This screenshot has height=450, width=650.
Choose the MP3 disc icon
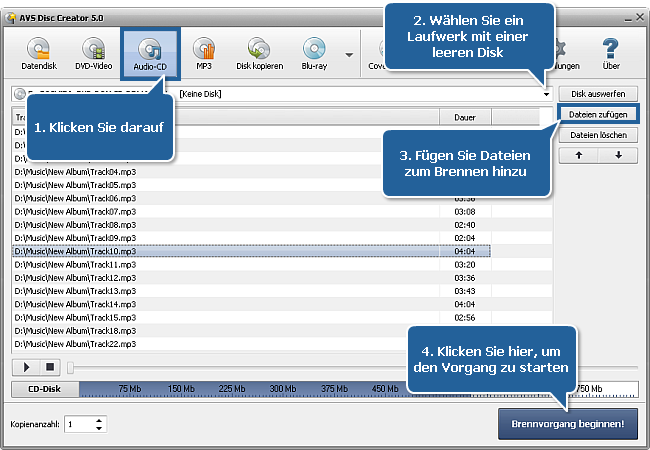tap(204, 54)
